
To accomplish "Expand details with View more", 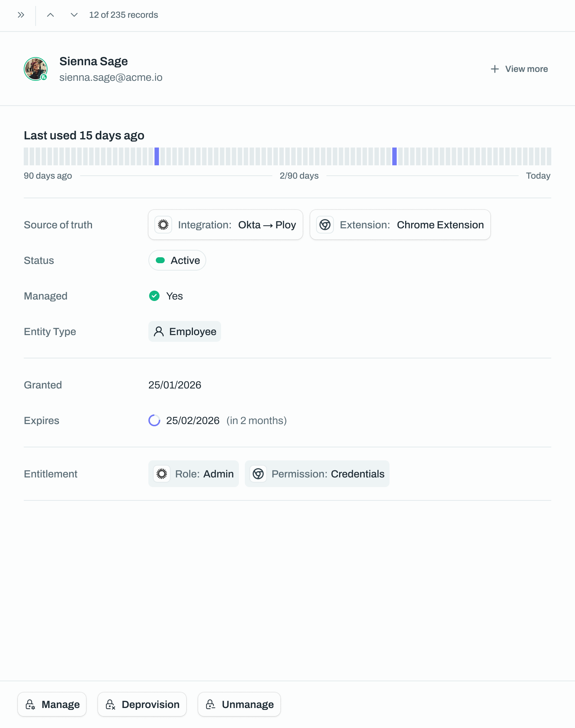I will pyautogui.click(x=519, y=69).
